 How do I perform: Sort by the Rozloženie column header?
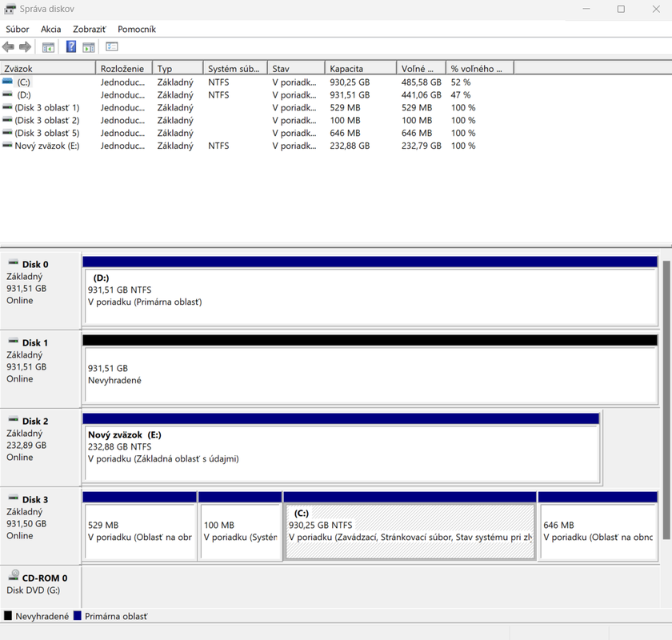click(124, 68)
